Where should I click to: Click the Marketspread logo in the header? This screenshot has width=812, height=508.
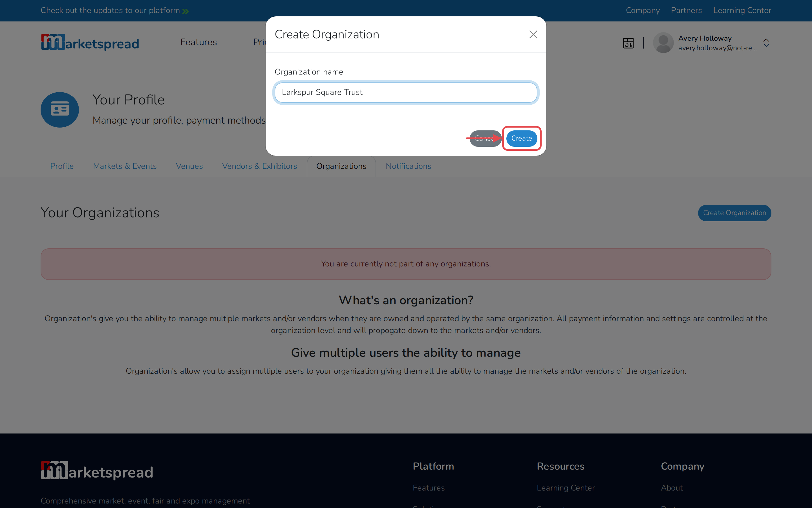(x=90, y=42)
